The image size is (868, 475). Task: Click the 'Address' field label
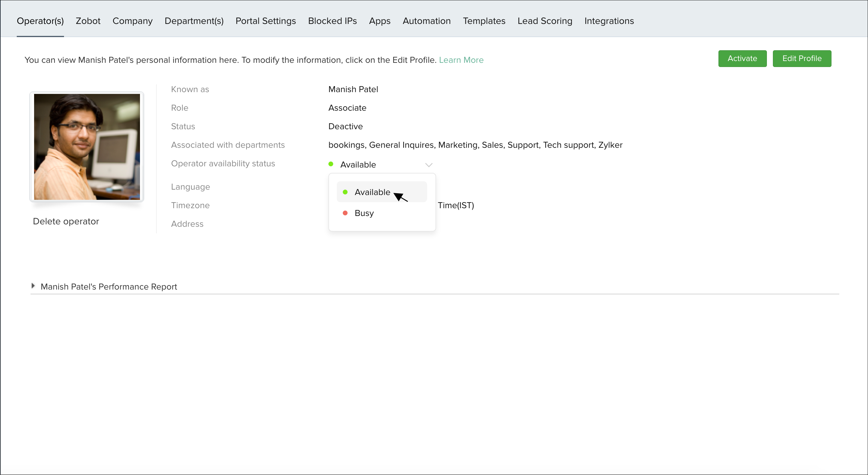(x=187, y=224)
